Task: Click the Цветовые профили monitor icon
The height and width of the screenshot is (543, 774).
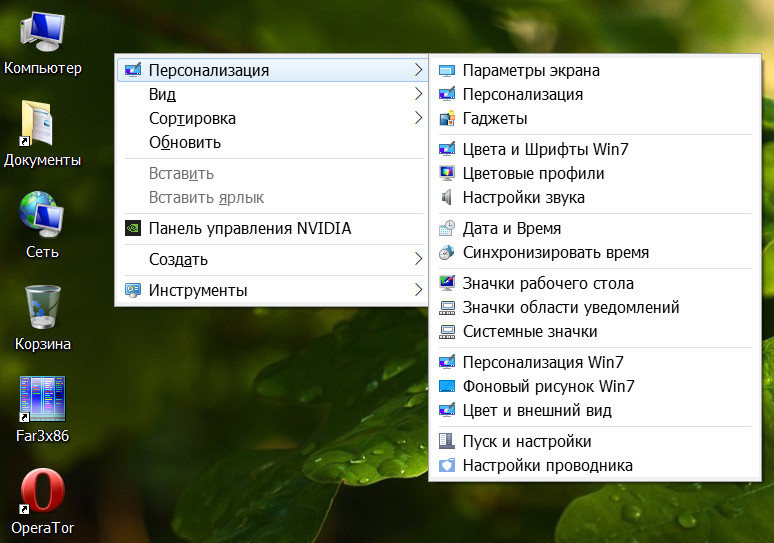Action: tap(447, 173)
